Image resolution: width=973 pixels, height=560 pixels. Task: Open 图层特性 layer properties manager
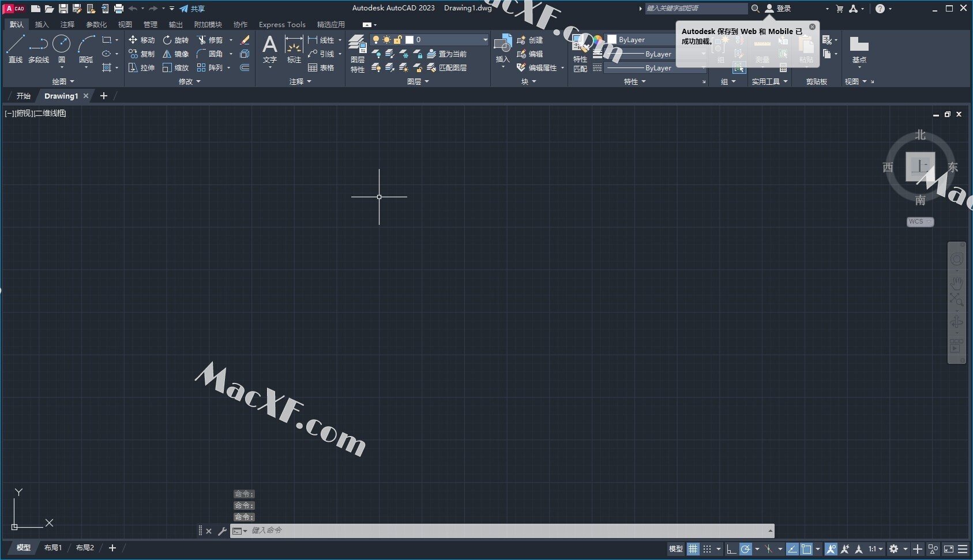358,54
